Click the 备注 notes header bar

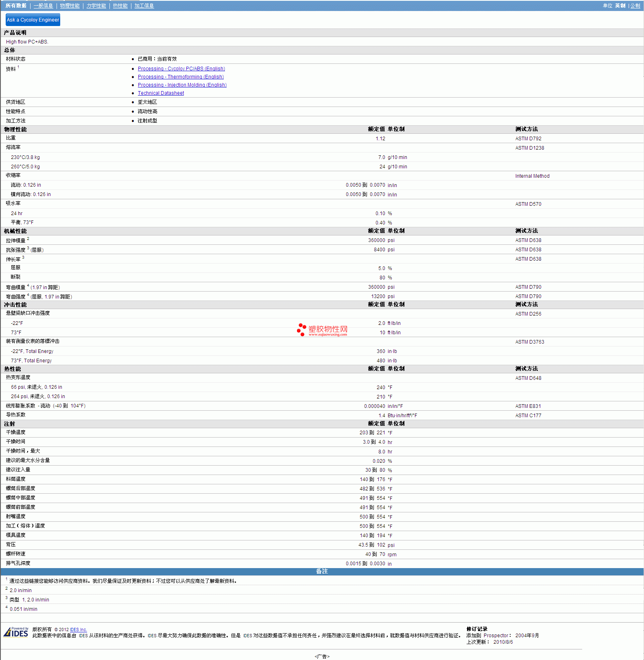tap(322, 571)
